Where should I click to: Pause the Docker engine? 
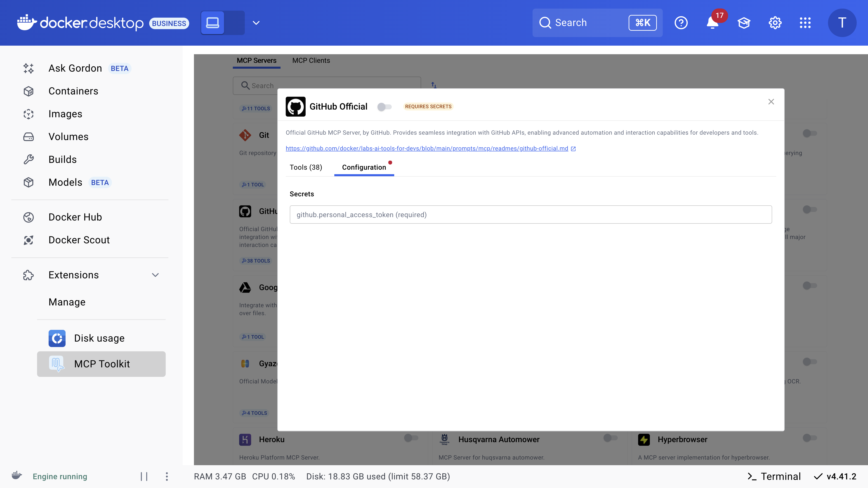[x=144, y=476]
